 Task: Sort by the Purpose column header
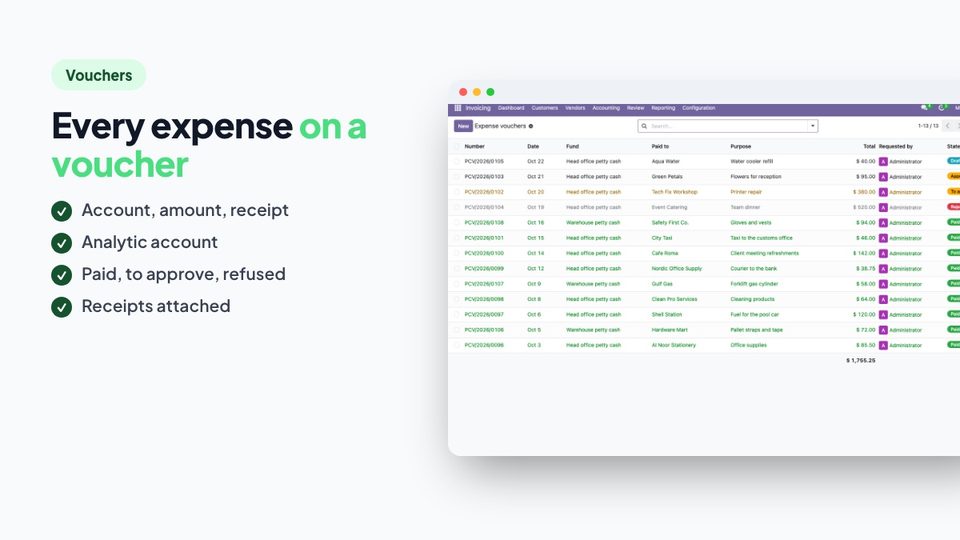[741, 146]
